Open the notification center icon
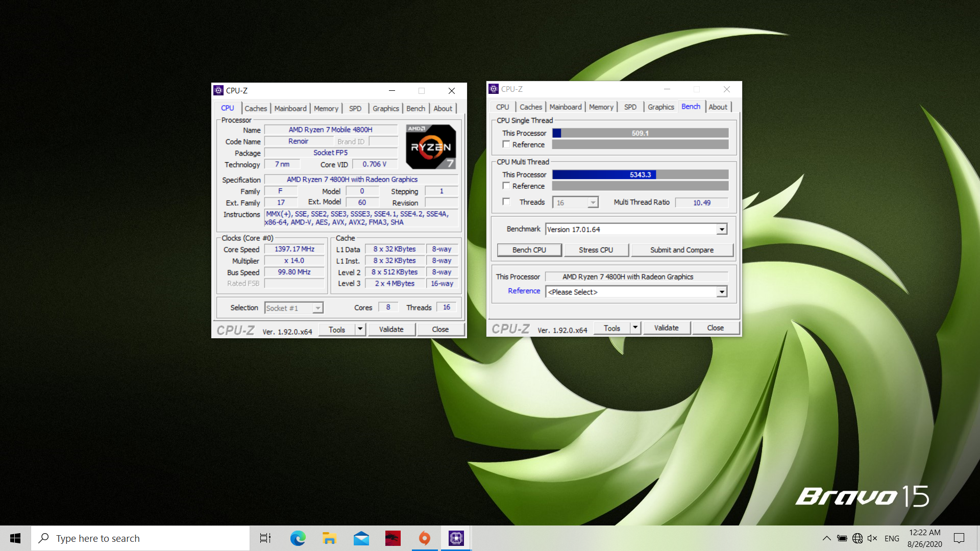The width and height of the screenshot is (980, 551). tap(959, 538)
